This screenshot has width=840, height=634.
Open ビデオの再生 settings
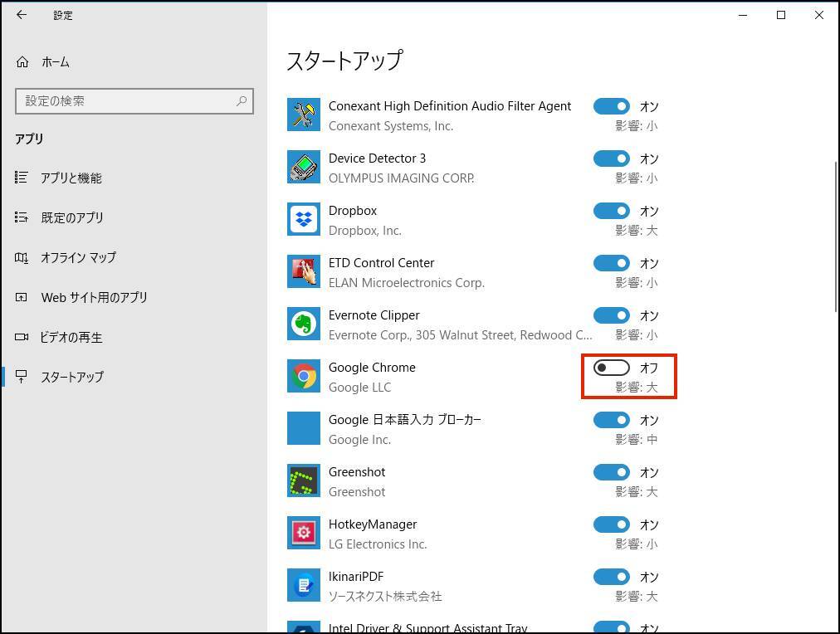(71, 337)
